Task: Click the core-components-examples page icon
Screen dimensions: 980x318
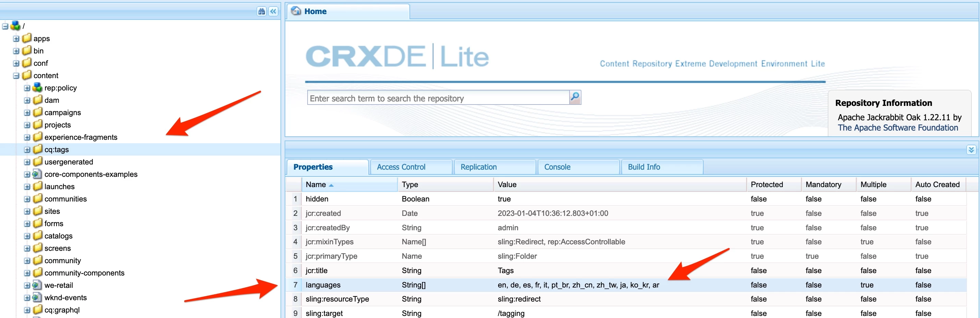Action: [x=37, y=174]
